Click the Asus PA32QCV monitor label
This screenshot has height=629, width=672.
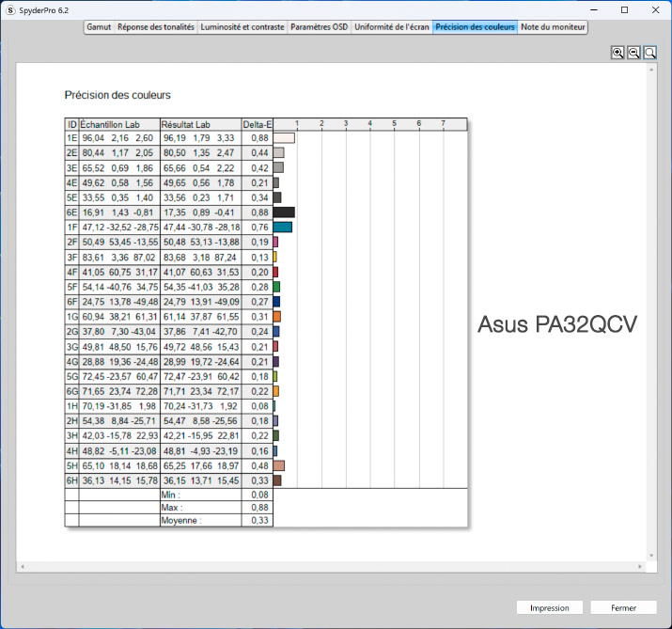(x=557, y=324)
